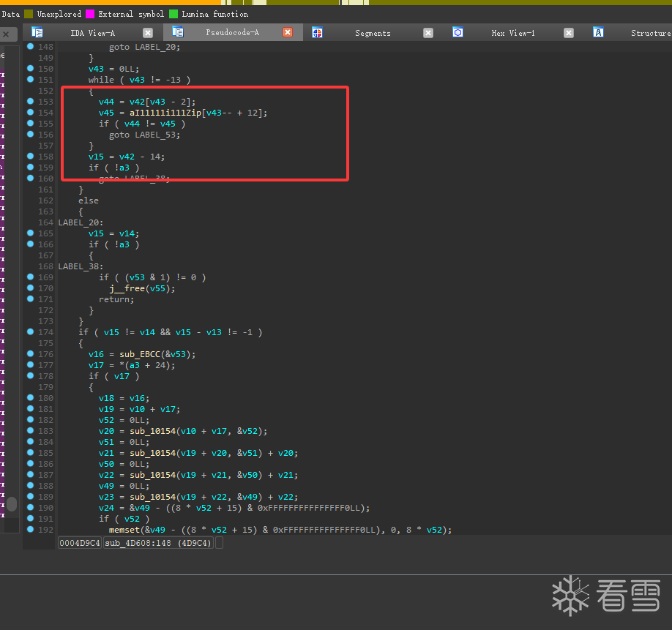Toggle breakpoint dot on line 176

point(31,353)
